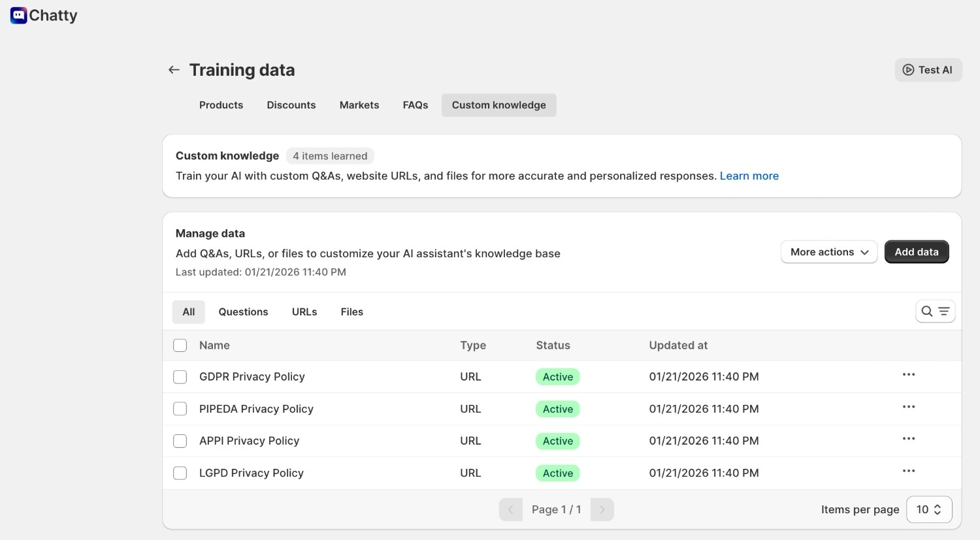
Task: Click the Type column header
Action: pyautogui.click(x=473, y=345)
